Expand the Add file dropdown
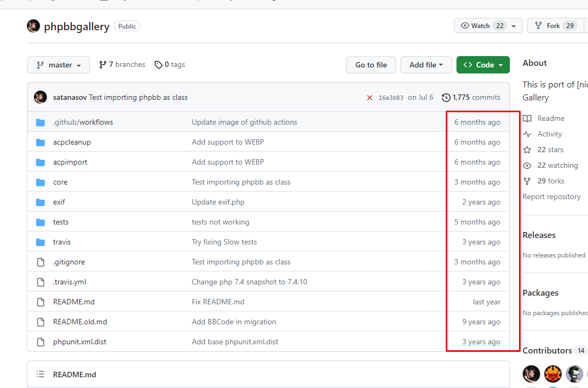The width and height of the screenshot is (588, 388). [x=426, y=65]
